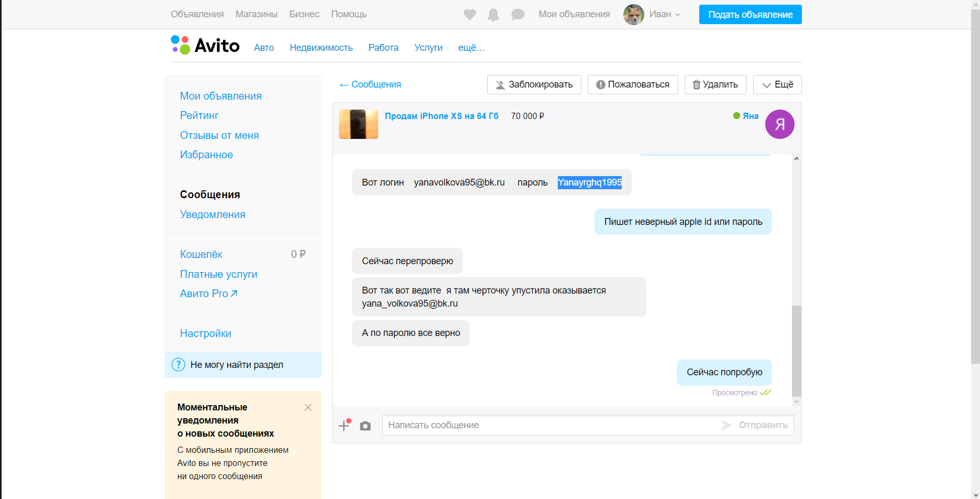Click the Подать объявление button

pyautogui.click(x=750, y=15)
